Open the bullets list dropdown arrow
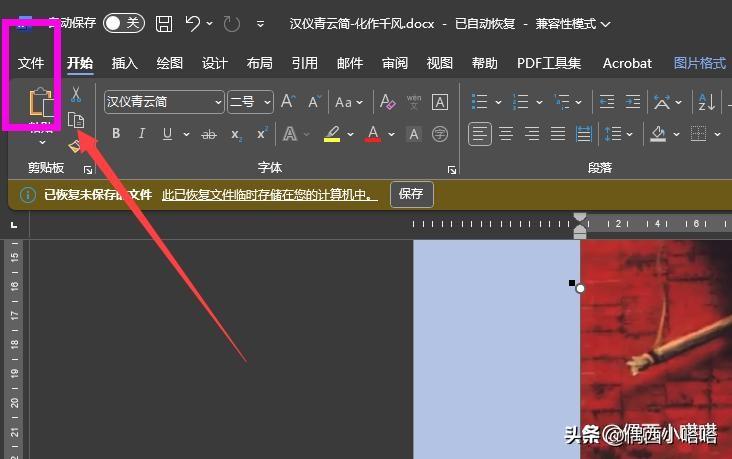Image resolution: width=732 pixels, height=459 pixels. click(x=498, y=102)
